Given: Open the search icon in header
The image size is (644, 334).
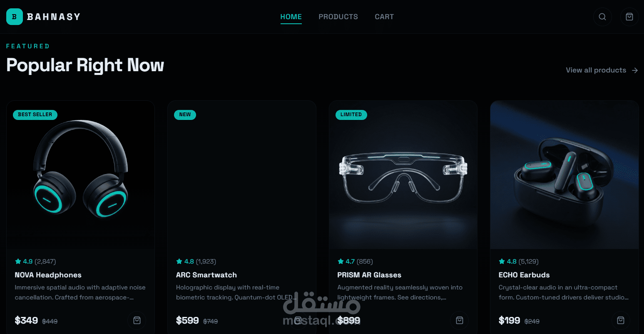Looking at the screenshot, I should click(x=602, y=17).
